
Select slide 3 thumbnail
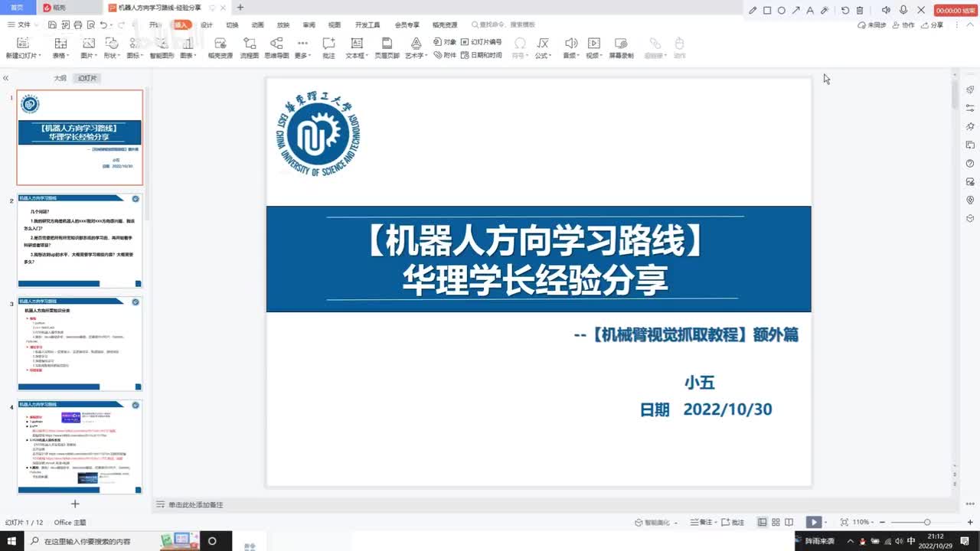[80, 344]
